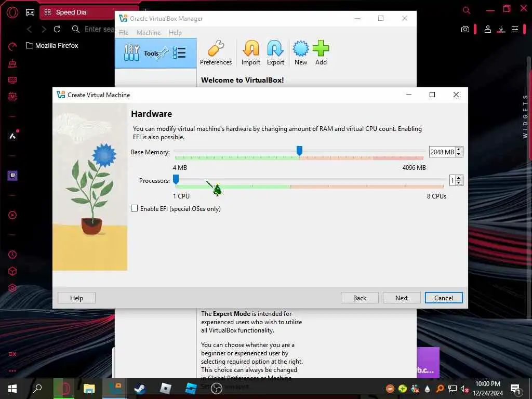Screen dimensions: 532x399
Task: Open Roblox from the taskbar
Action: 165,389
